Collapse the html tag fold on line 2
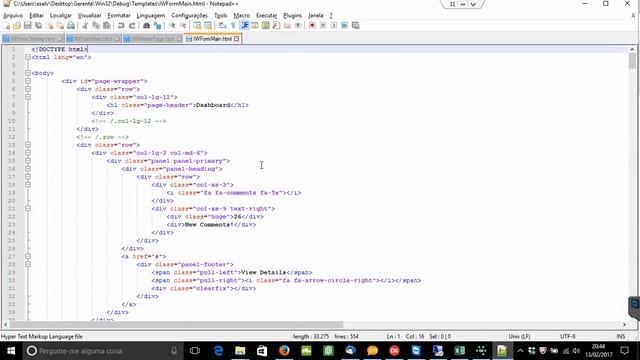 28,57
